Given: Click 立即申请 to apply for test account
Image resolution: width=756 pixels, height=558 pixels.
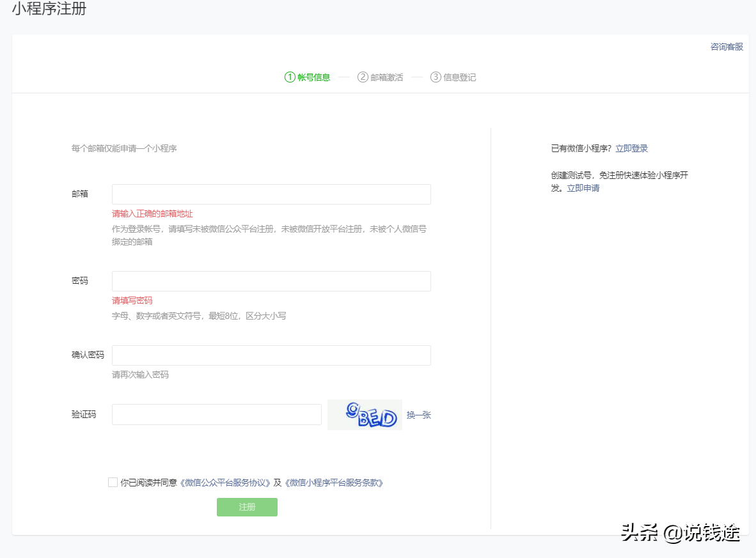Looking at the screenshot, I should [x=583, y=187].
